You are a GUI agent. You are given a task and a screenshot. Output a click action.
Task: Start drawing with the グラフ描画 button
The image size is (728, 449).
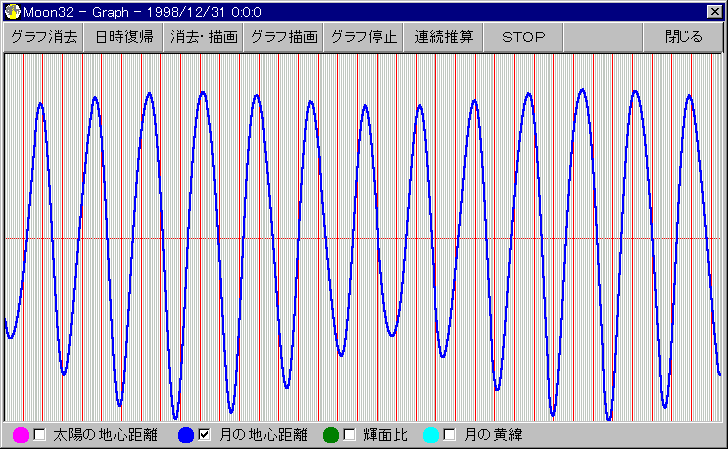[x=284, y=37]
